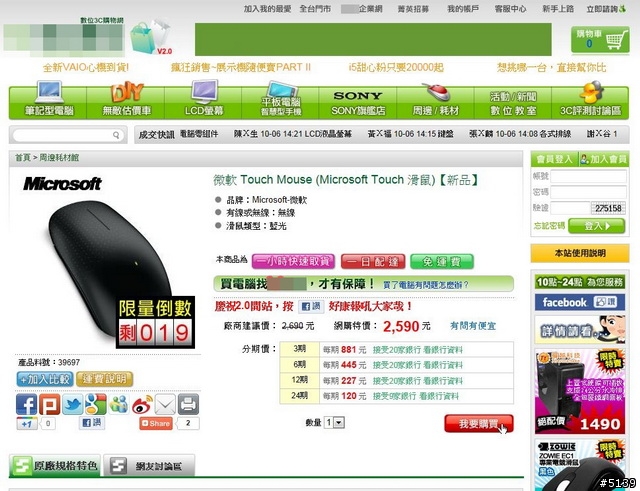Click the orange Share counter button
The height and width of the screenshot is (491, 640).
point(156,424)
